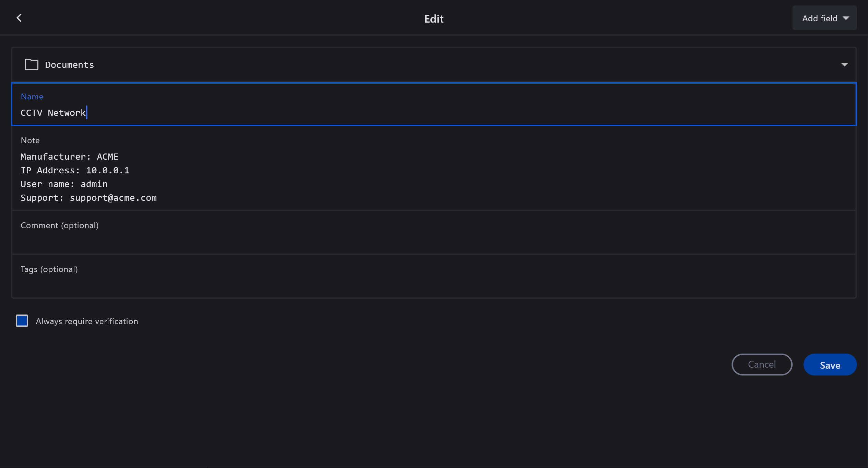Viewport: 868px width, 468px height.
Task: Click the Add field caret arrow
Action: pos(846,18)
